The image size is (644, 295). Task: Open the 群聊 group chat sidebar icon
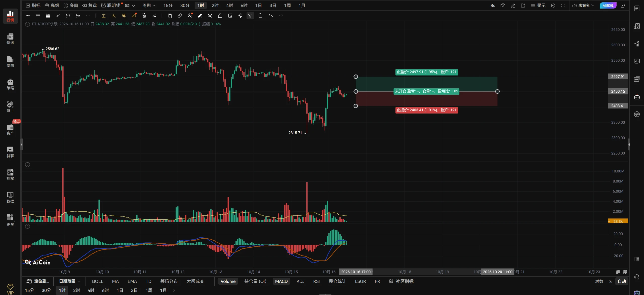(10, 152)
